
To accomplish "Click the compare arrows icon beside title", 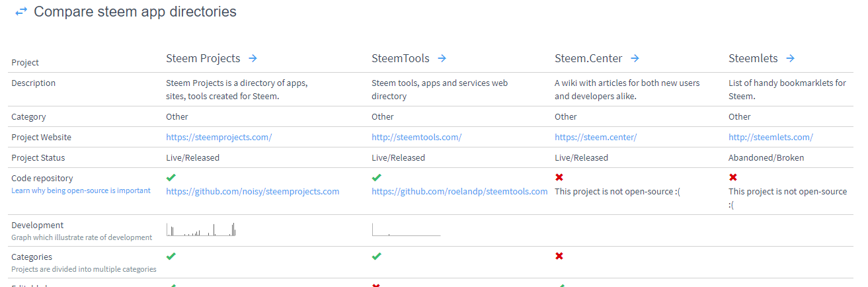I will 21,12.
